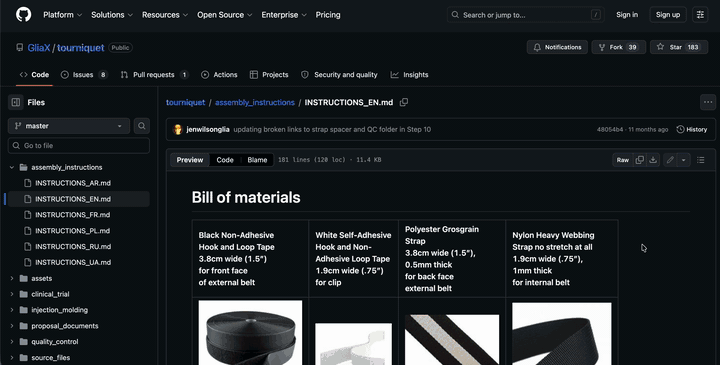The height and width of the screenshot is (365, 720).
Task: Open the Platform navigation menu
Action: pos(62,15)
